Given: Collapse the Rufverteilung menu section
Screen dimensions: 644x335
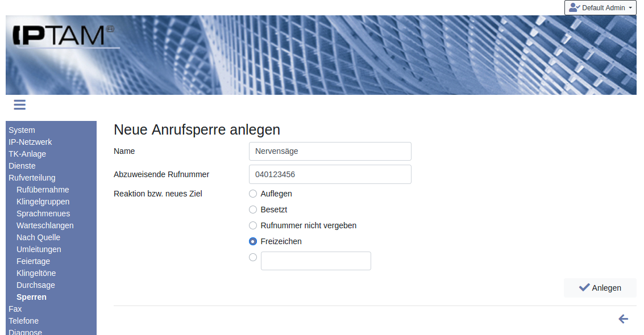Looking at the screenshot, I should 32,178.
